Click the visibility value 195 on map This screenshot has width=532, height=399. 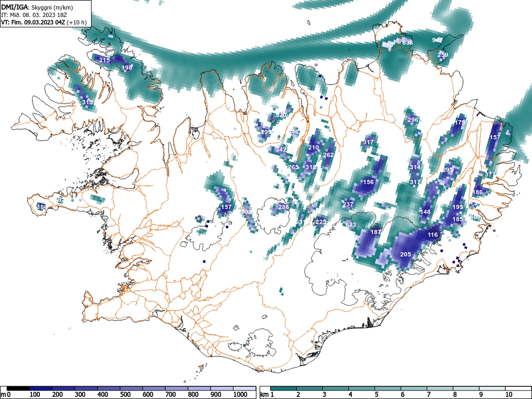pos(458,207)
